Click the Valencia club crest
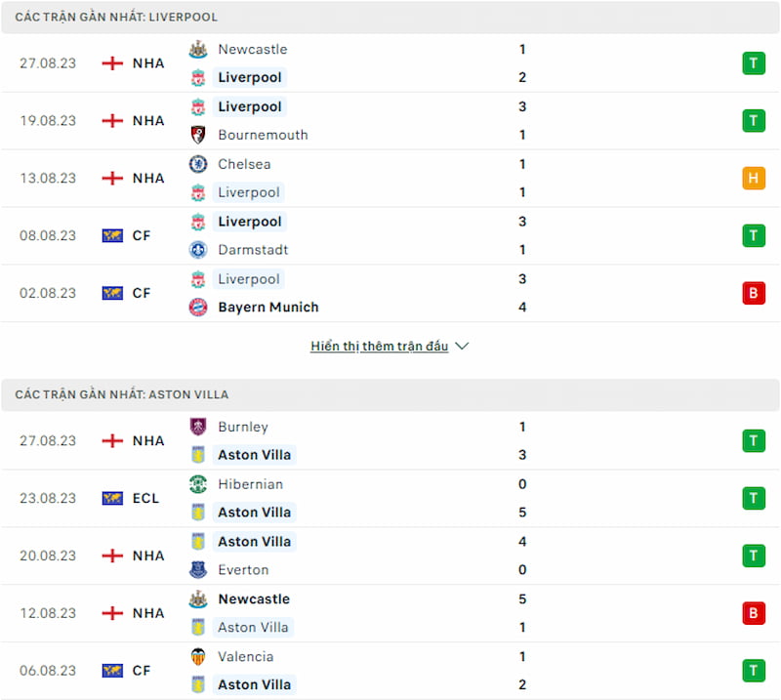 [198, 657]
